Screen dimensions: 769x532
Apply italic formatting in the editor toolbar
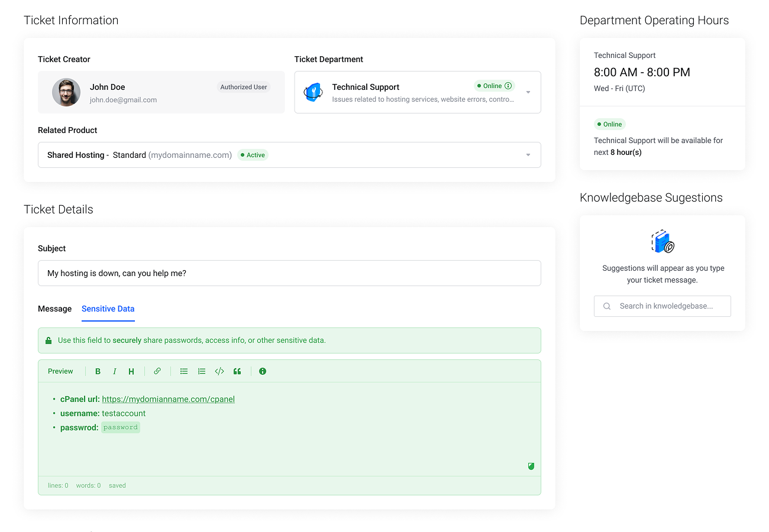tap(115, 371)
